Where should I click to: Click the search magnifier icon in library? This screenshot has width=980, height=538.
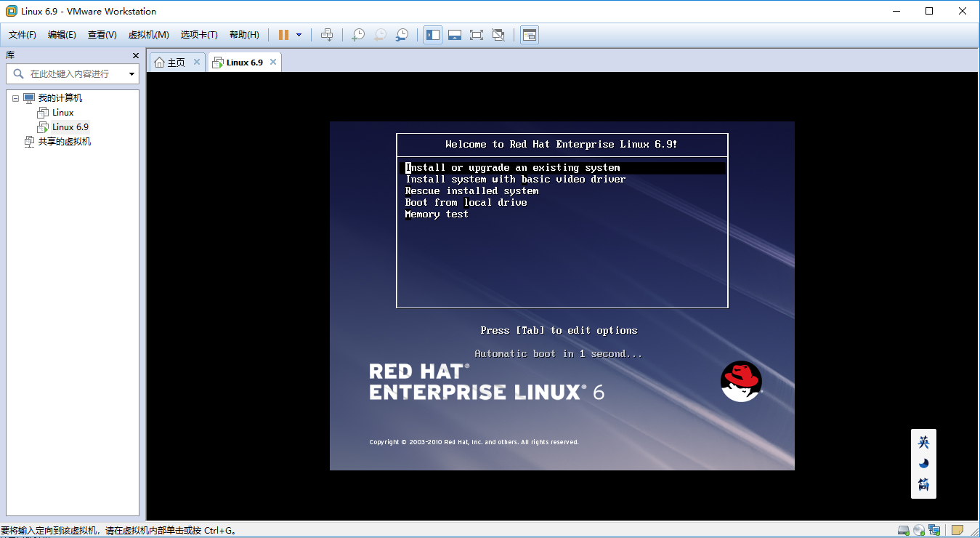click(17, 73)
